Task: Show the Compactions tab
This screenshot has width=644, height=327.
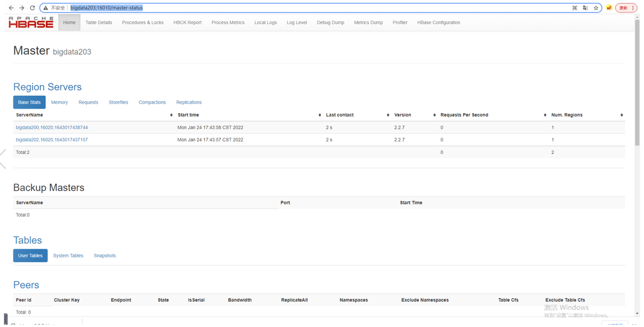Action: point(152,102)
